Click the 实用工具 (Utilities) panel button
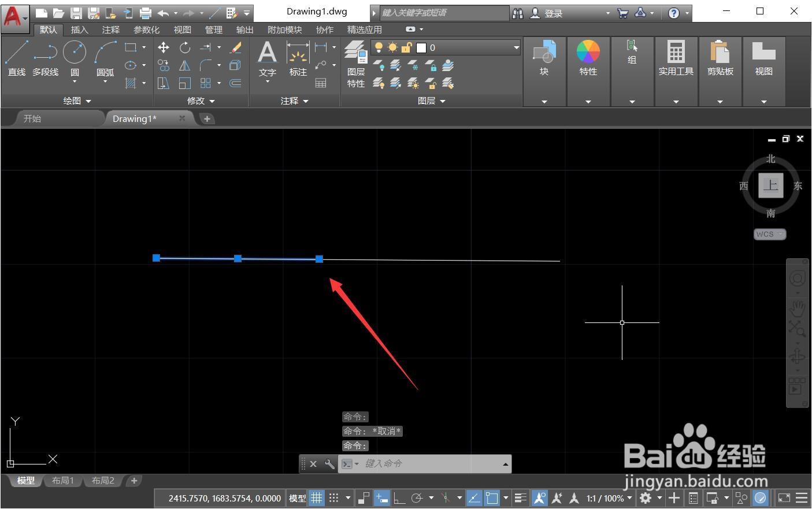 pyautogui.click(x=676, y=58)
